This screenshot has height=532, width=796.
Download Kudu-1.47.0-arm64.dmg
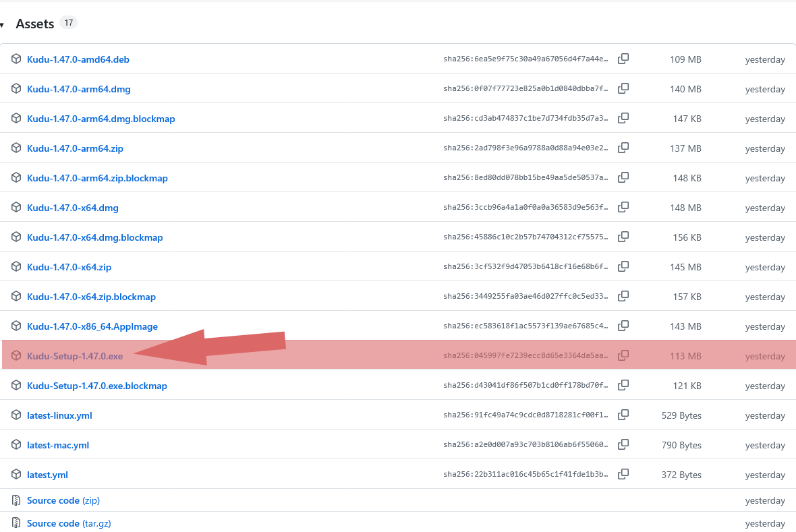point(79,89)
